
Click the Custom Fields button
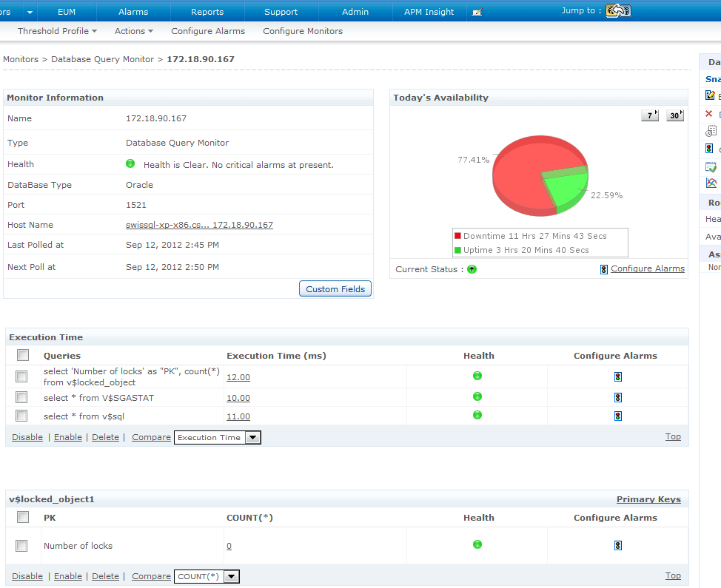[x=335, y=289]
